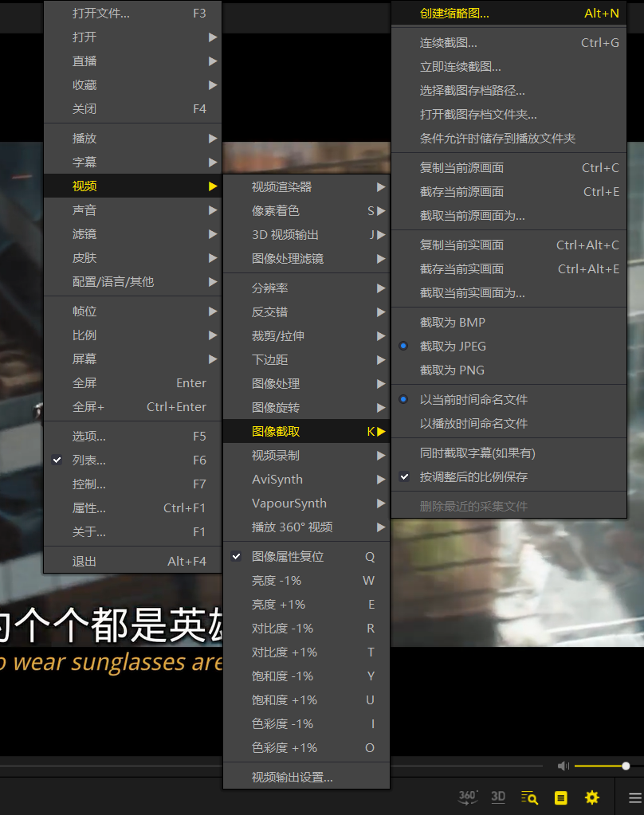Open the playlist search tool

coord(529,797)
